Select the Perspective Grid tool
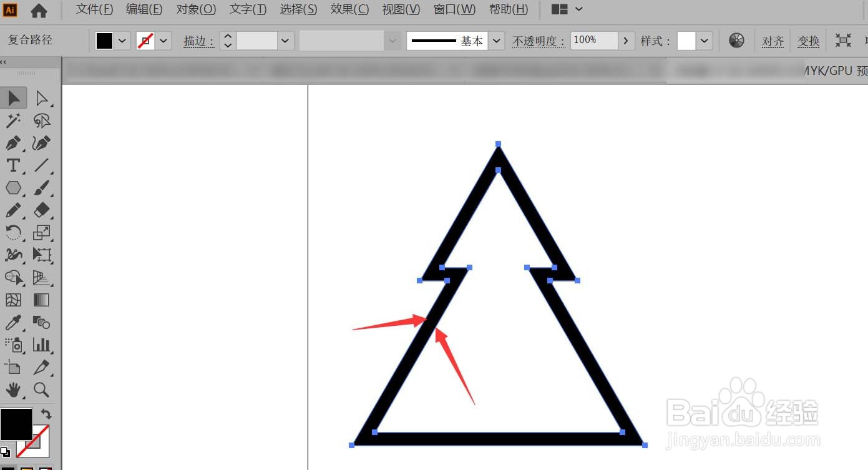 [41, 277]
